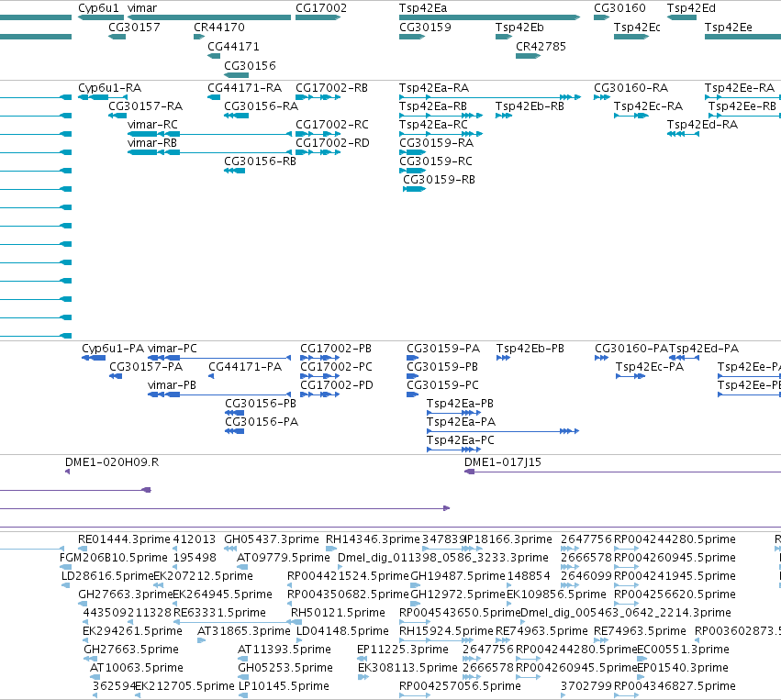Click the Tsp42Ec gene label
This screenshot has height=700, width=781.
[x=637, y=27]
